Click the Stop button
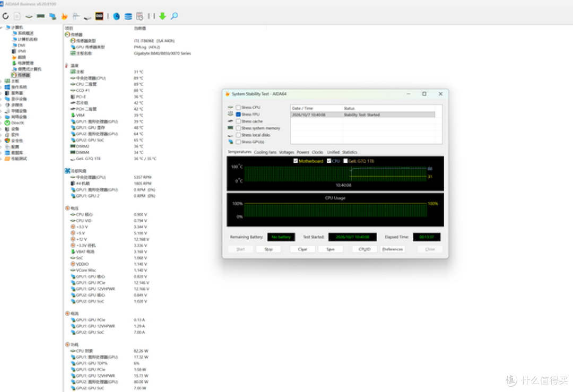 268,249
